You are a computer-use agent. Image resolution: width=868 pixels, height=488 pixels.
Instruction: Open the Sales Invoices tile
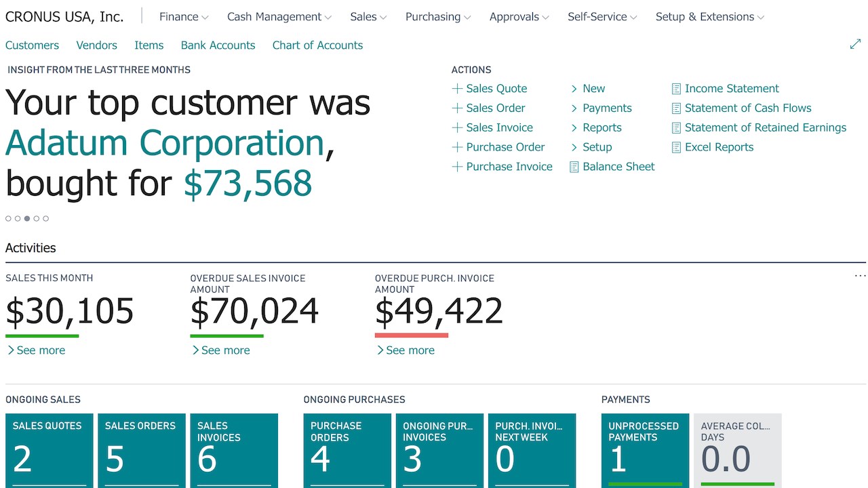click(234, 451)
